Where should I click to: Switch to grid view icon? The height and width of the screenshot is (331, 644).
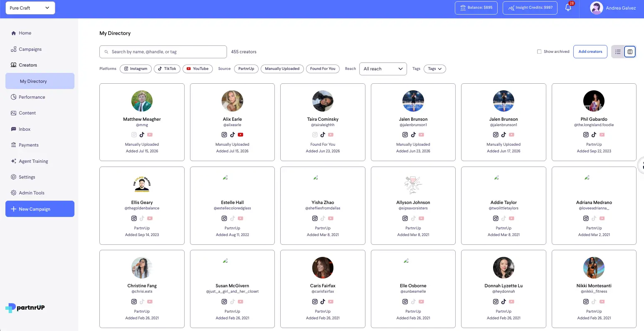point(630,52)
